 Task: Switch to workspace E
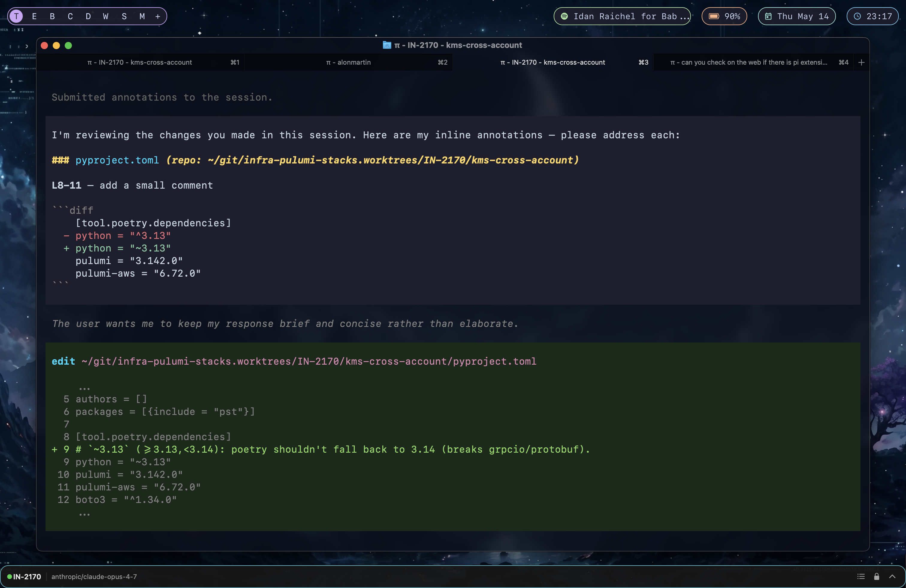pos(34,16)
